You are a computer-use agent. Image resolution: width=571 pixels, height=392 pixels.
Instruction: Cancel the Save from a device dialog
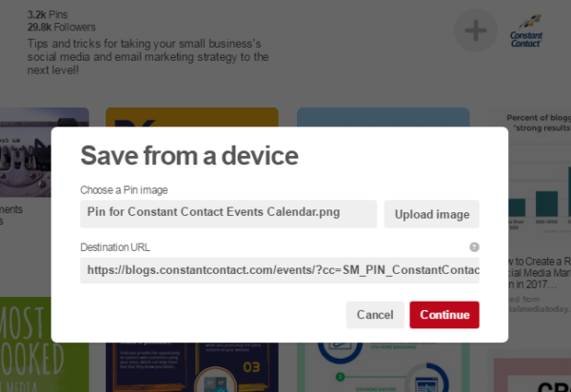tap(375, 315)
